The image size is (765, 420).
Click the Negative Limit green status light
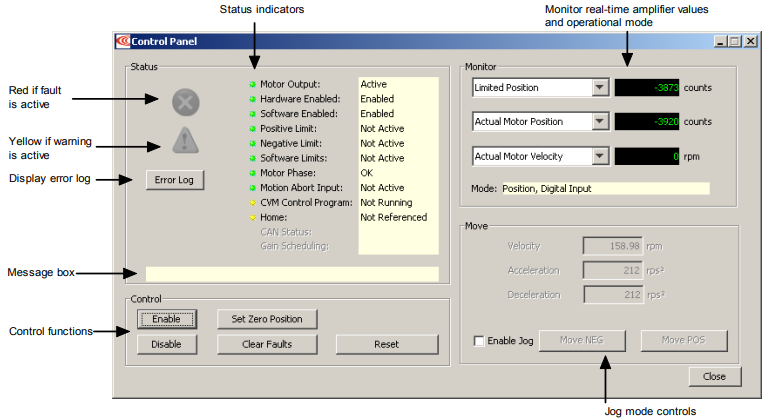(x=253, y=143)
